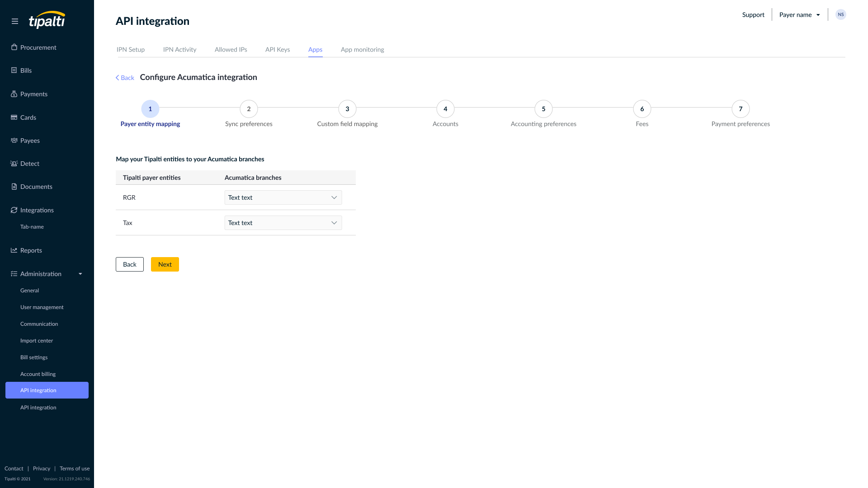
Task: Switch to the IPN Setup tab
Action: 130,50
